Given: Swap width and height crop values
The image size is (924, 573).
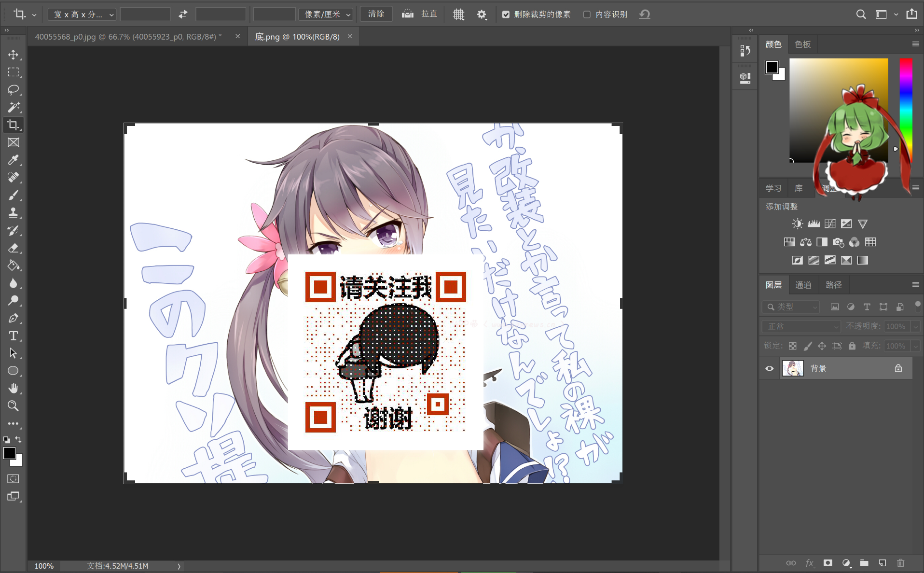Looking at the screenshot, I should (x=183, y=14).
